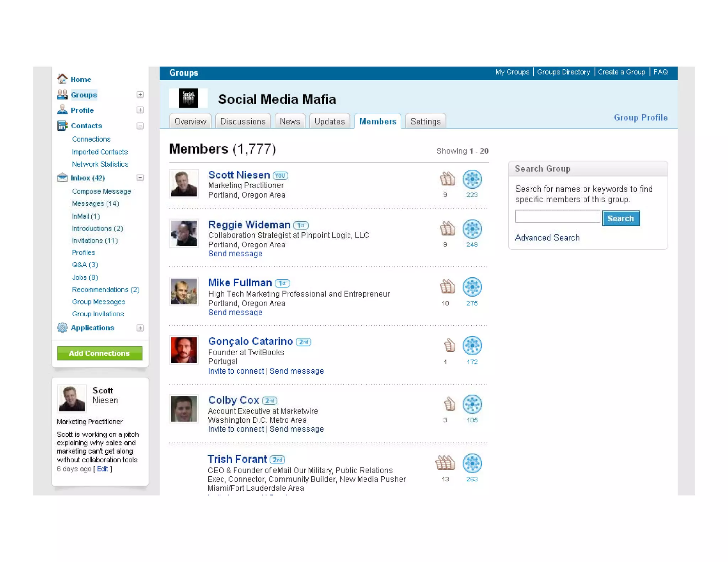The height and width of the screenshot is (562, 728).
Task: Click the Home house icon in sidebar
Action: 62,79
